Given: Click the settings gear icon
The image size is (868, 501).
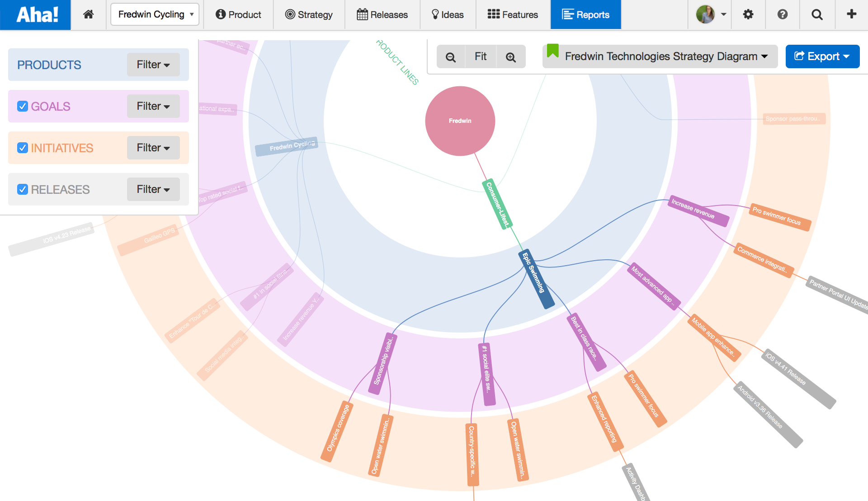Looking at the screenshot, I should [x=748, y=14].
